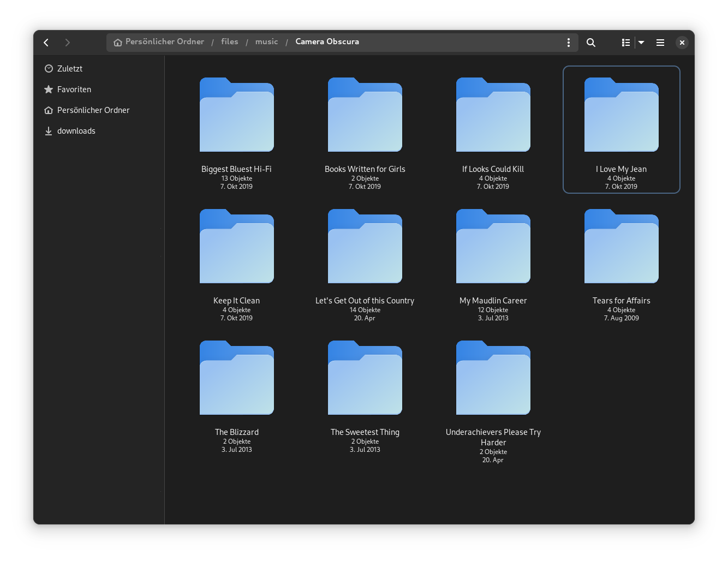The image size is (728, 561).
Task: Click the '14 Objekte' count text
Action: pos(365,310)
